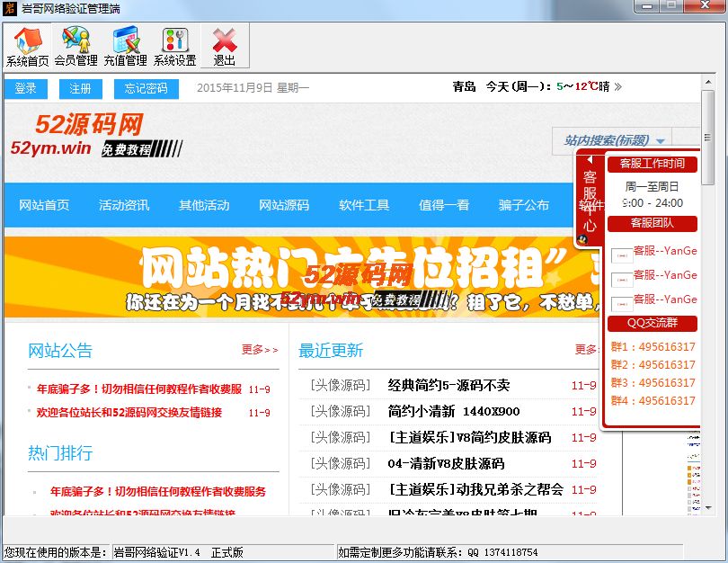Viewport: 728px width, 563px height.
Task: Click the QQ penguin icon on 客服中心 tab
Action: (582, 239)
